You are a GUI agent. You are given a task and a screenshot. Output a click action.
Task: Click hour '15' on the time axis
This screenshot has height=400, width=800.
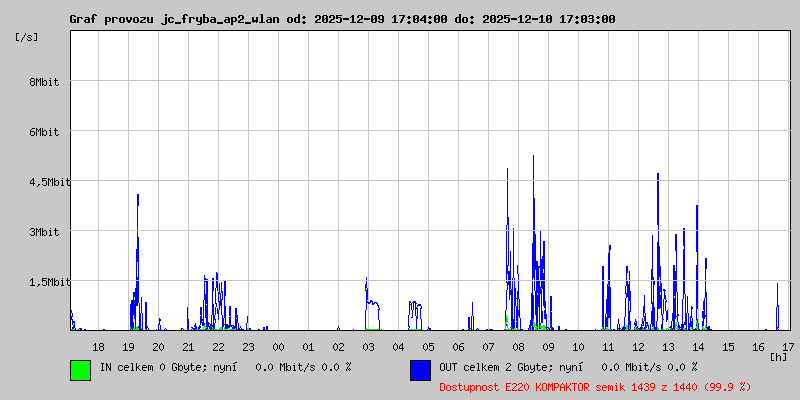[728, 347]
